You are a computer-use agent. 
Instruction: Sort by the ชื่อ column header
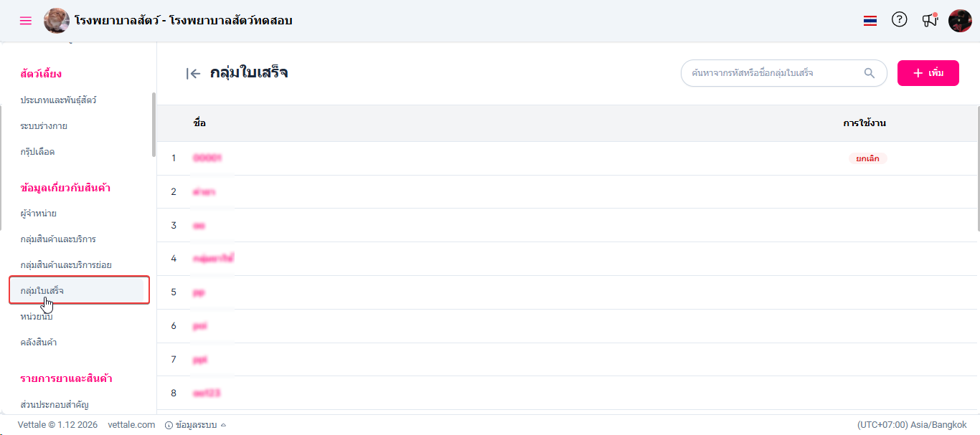[x=199, y=123]
